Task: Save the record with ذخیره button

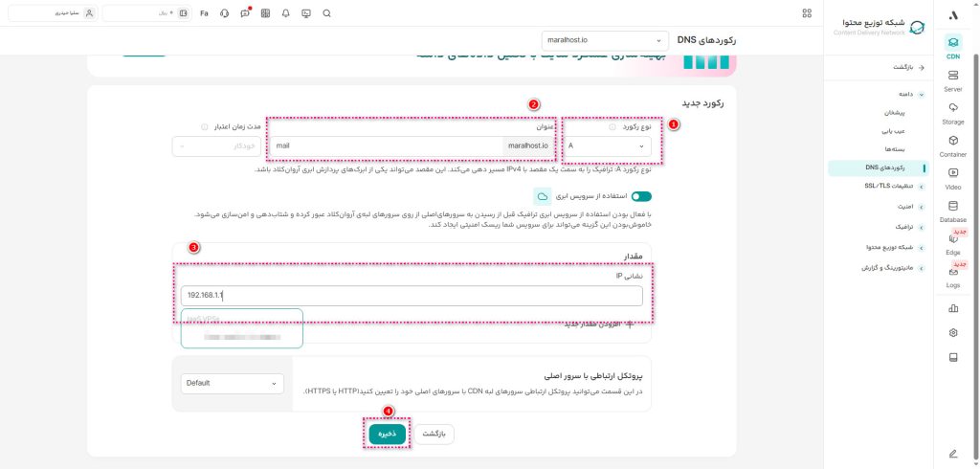Action: pos(387,434)
